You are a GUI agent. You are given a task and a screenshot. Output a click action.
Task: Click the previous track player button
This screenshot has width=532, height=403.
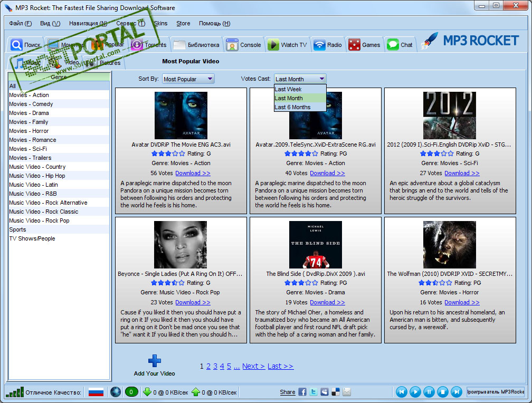pyautogui.click(x=401, y=392)
